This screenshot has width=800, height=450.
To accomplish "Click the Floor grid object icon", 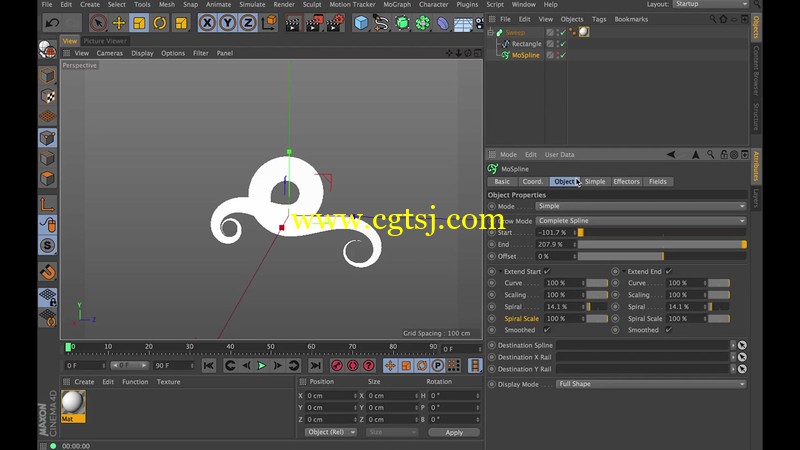I will [463, 24].
